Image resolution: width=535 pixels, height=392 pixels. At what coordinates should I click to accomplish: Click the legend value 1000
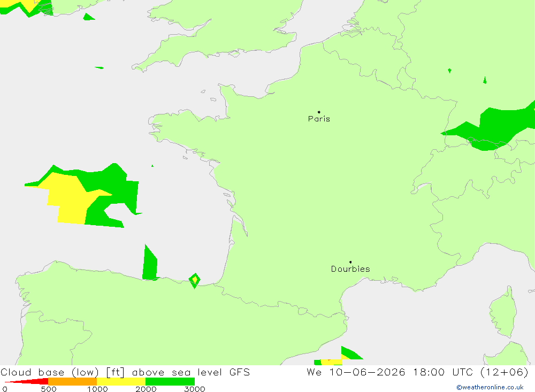pos(97,389)
